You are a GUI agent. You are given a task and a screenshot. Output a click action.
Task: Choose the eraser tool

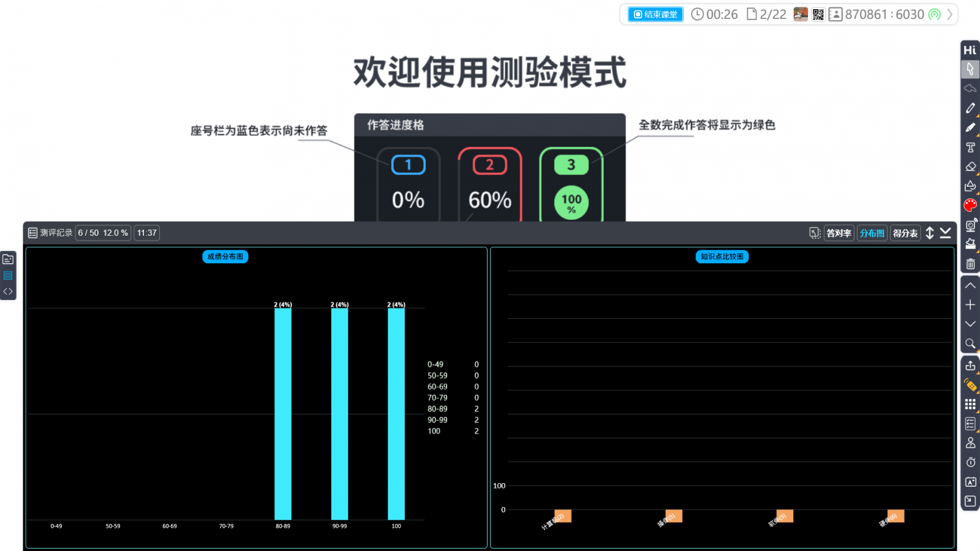point(970,167)
